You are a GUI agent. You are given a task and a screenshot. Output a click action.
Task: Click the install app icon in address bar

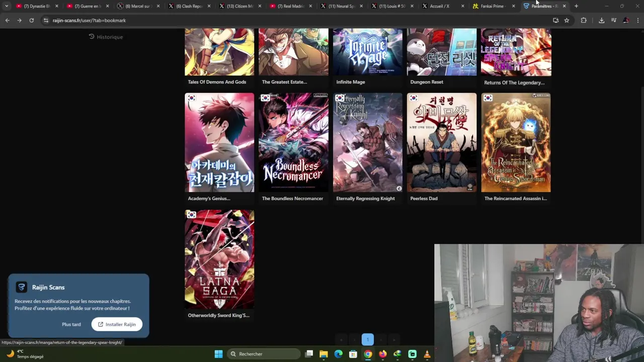pyautogui.click(x=555, y=20)
